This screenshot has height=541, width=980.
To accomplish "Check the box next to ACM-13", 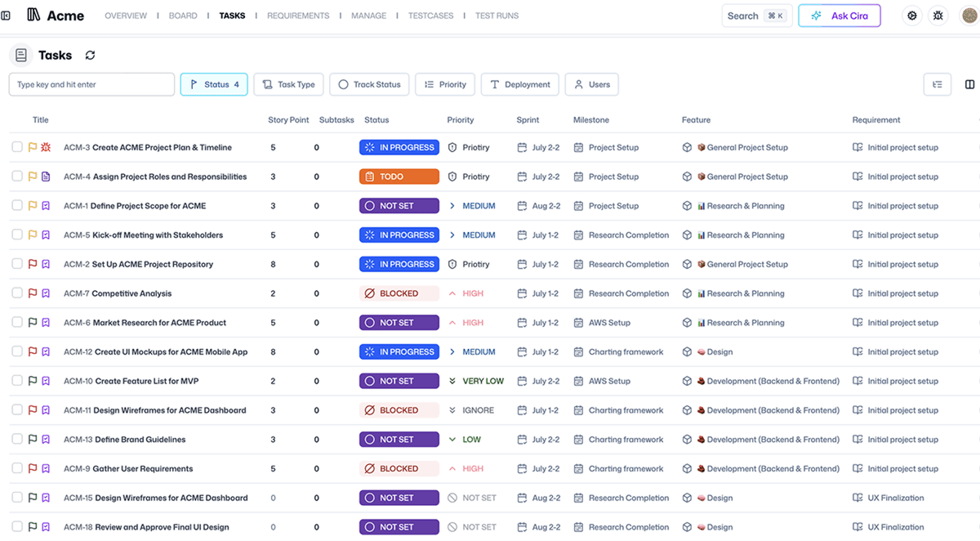I will (x=17, y=439).
